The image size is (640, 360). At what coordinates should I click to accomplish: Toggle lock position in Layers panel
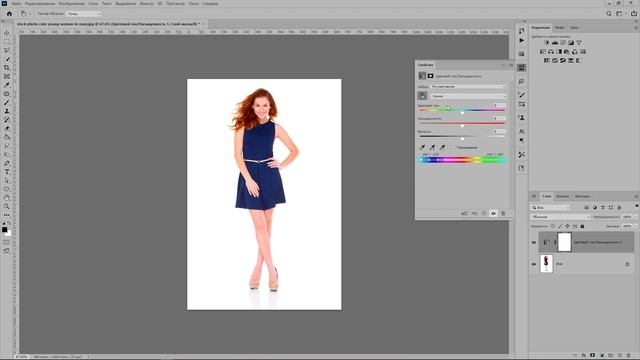pyautogui.click(x=567, y=226)
